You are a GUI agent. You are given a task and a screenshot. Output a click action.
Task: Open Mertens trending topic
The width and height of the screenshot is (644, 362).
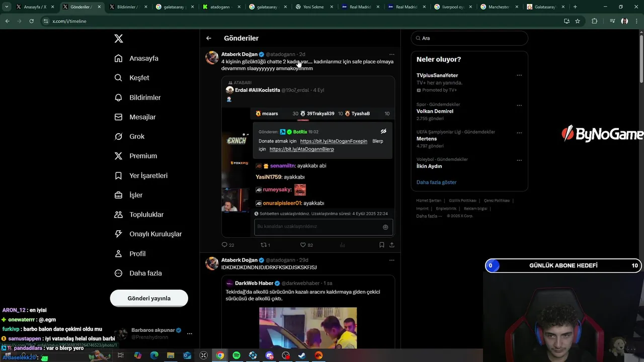point(427,139)
